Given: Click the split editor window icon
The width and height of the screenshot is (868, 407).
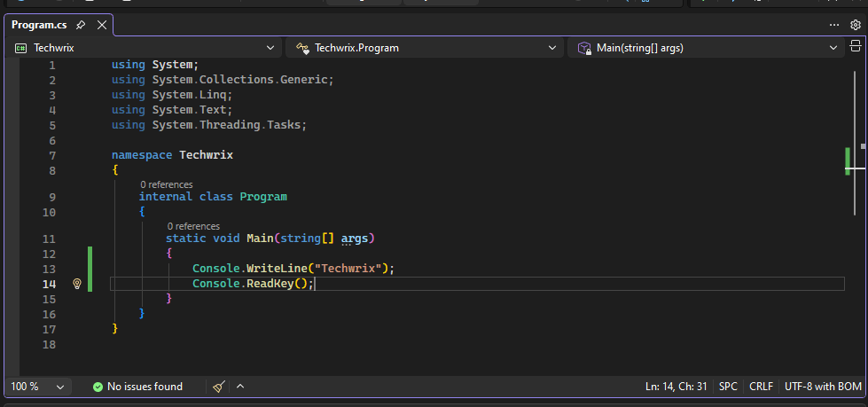Looking at the screenshot, I should [856, 48].
